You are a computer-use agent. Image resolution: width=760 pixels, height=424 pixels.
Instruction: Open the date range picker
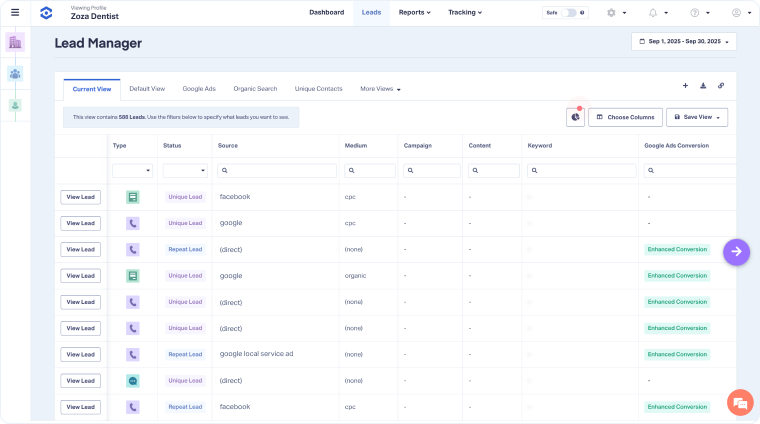point(684,42)
